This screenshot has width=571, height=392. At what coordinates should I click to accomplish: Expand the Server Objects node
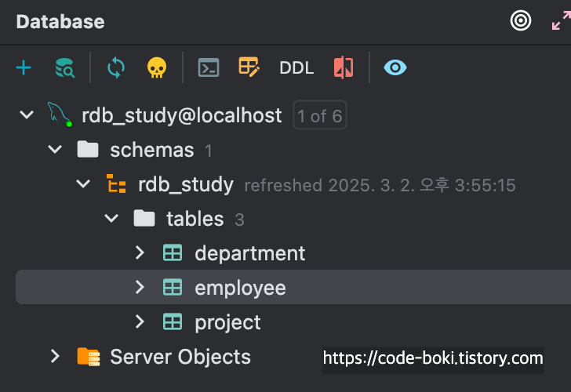tap(55, 356)
